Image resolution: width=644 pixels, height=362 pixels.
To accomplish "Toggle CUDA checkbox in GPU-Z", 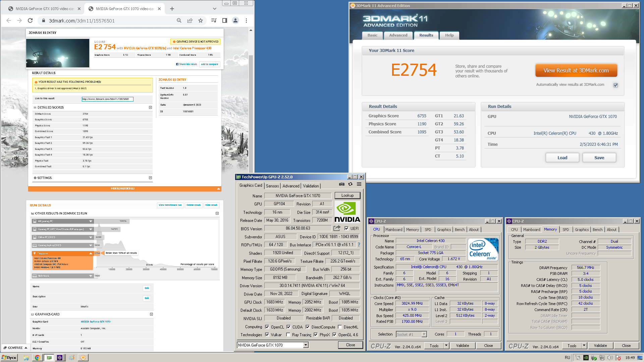I will pos(288,327).
